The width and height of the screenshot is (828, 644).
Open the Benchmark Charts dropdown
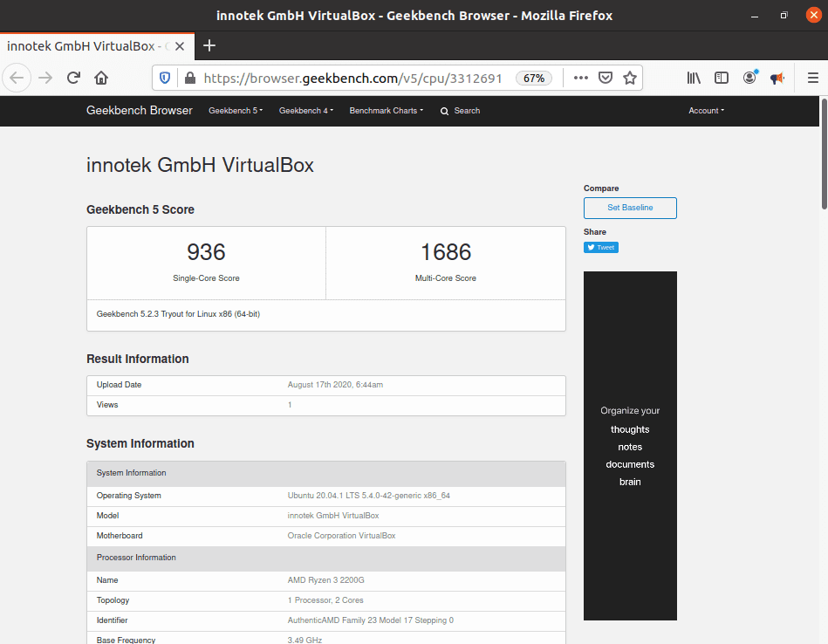pos(386,111)
